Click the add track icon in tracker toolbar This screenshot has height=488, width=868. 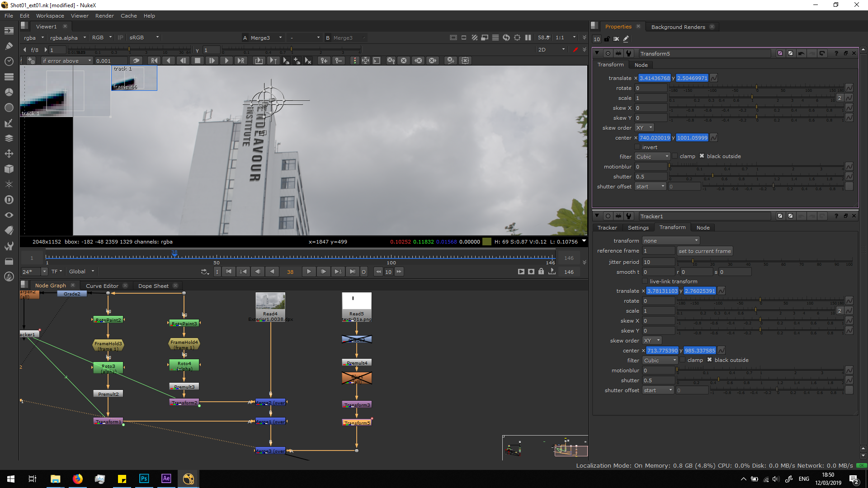tap(31, 61)
